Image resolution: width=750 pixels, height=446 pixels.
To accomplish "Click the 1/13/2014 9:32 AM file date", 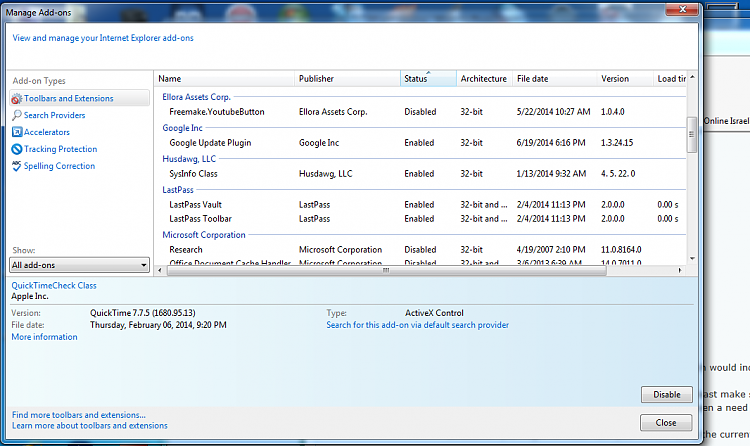I will click(x=551, y=174).
